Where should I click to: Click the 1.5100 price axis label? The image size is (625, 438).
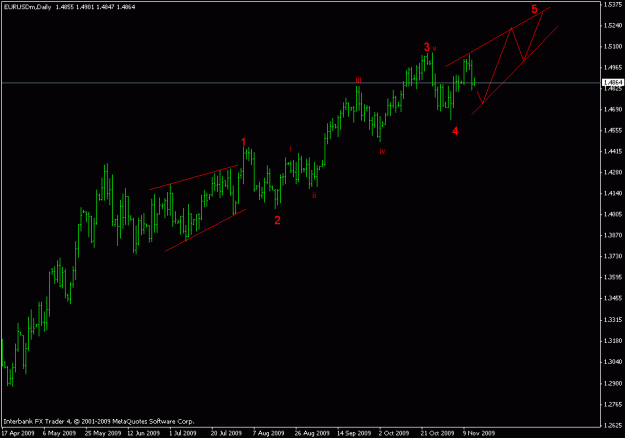click(x=613, y=46)
